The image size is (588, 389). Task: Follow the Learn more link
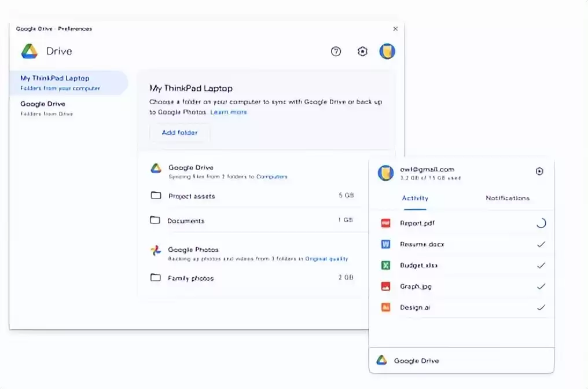pos(229,112)
